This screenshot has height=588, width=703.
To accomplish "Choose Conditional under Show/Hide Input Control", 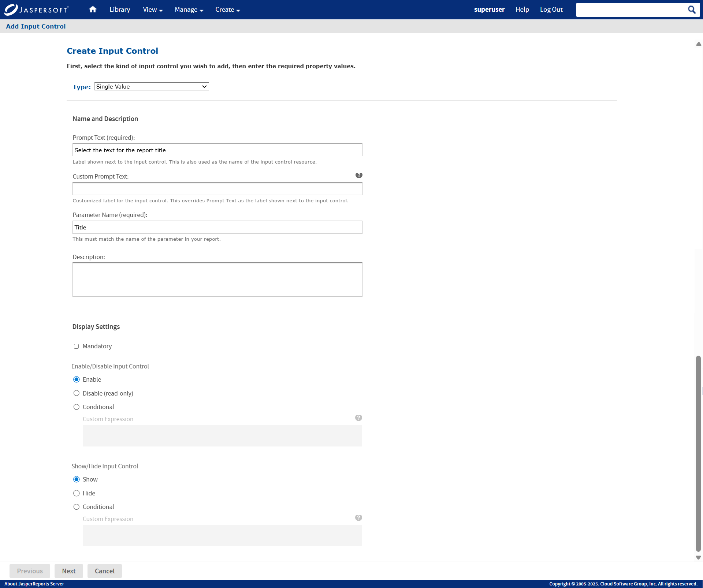I will [x=76, y=507].
